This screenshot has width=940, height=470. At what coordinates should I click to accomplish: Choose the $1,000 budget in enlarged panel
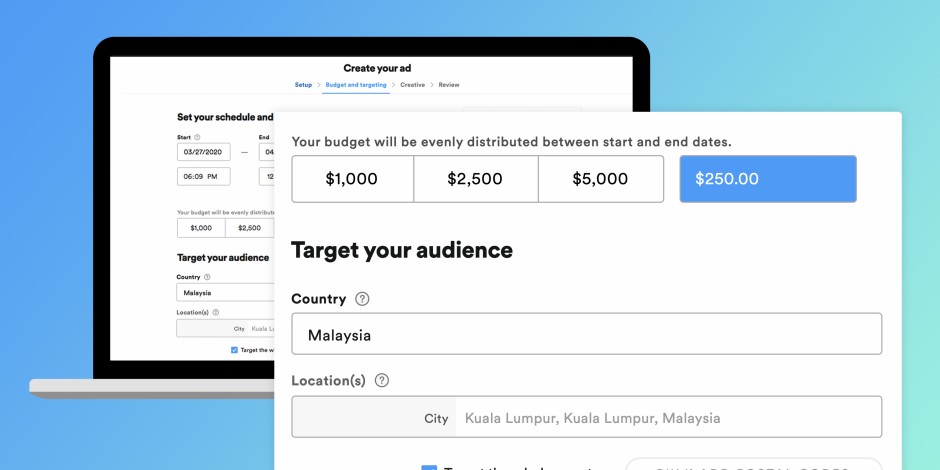tap(352, 179)
